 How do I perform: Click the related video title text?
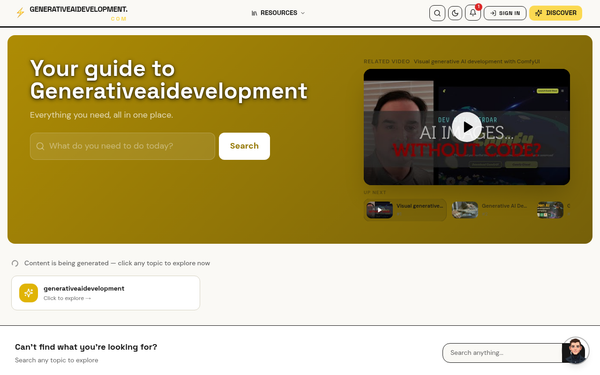[477, 61]
